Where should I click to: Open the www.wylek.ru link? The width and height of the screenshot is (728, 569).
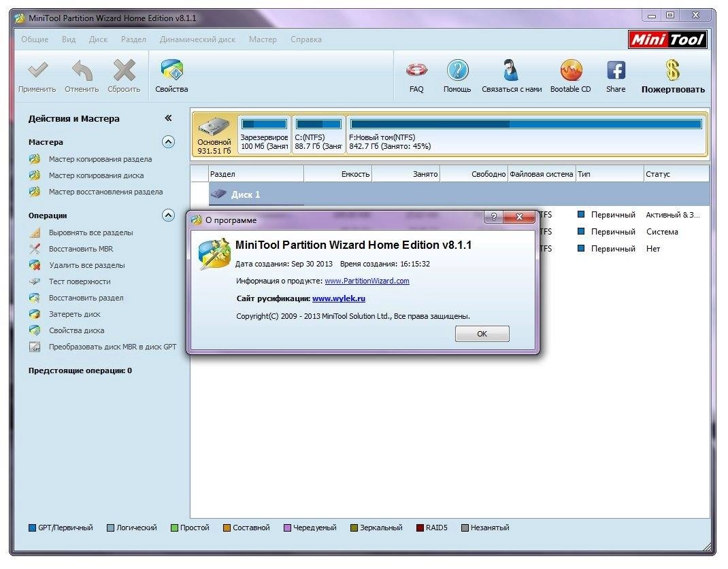point(338,298)
